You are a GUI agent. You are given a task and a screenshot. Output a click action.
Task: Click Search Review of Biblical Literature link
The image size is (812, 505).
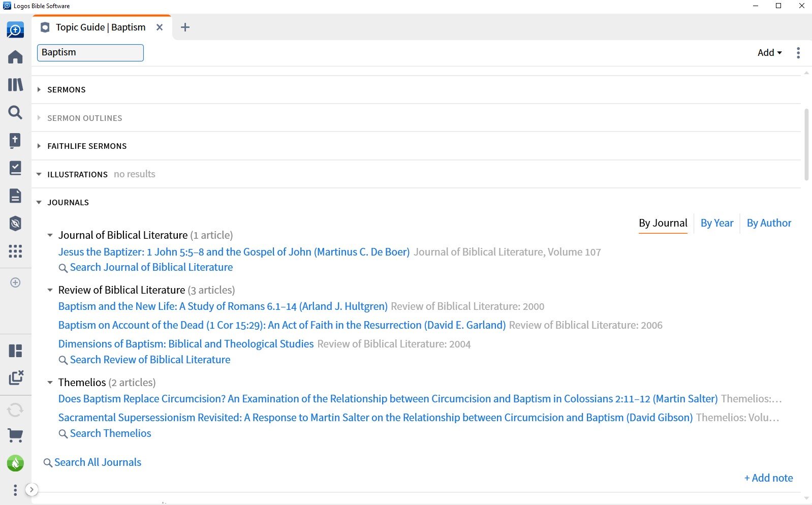coord(150,360)
